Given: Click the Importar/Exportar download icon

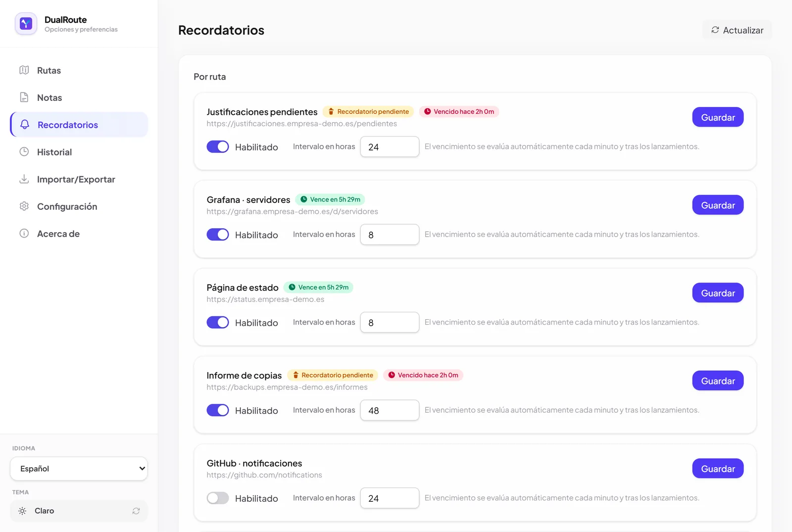Looking at the screenshot, I should (24, 179).
